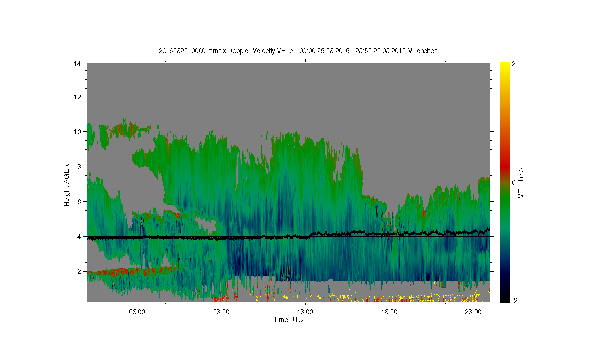This screenshot has height=364, width=607.
Task: Click the "Time UTC" axis label
Action: (288, 320)
